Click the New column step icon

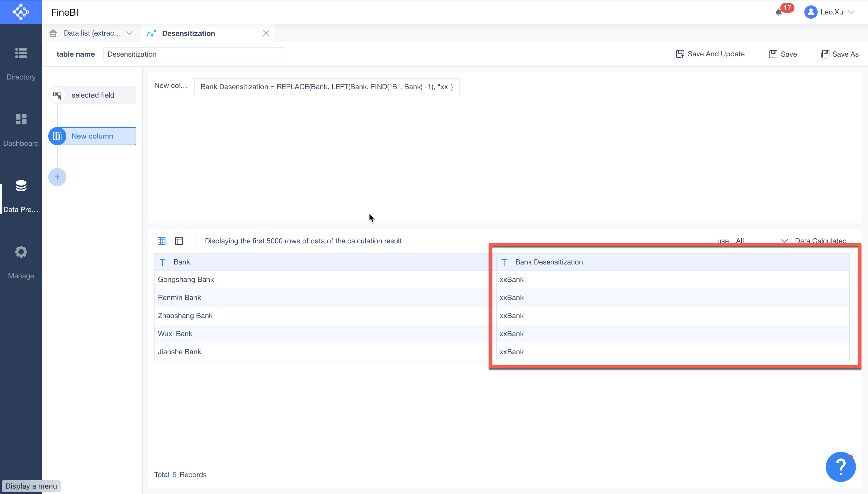(x=57, y=136)
